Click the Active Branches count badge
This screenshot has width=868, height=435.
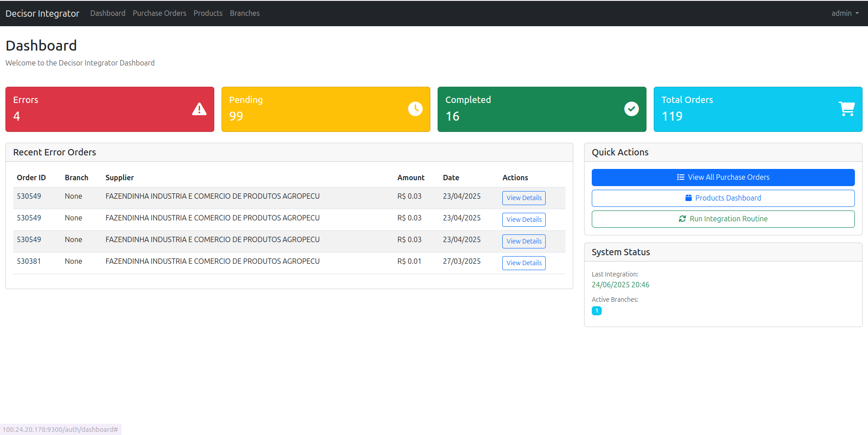coord(596,311)
